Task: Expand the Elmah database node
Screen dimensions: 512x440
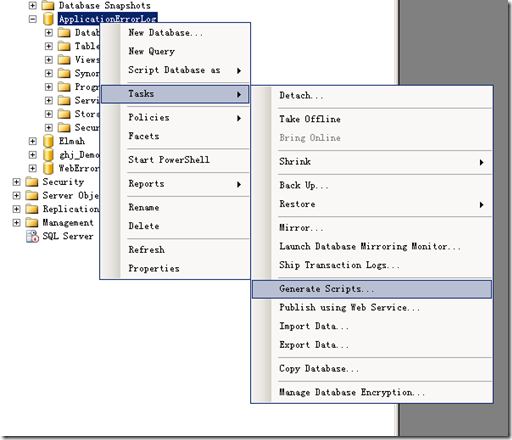Action: tap(32, 141)
